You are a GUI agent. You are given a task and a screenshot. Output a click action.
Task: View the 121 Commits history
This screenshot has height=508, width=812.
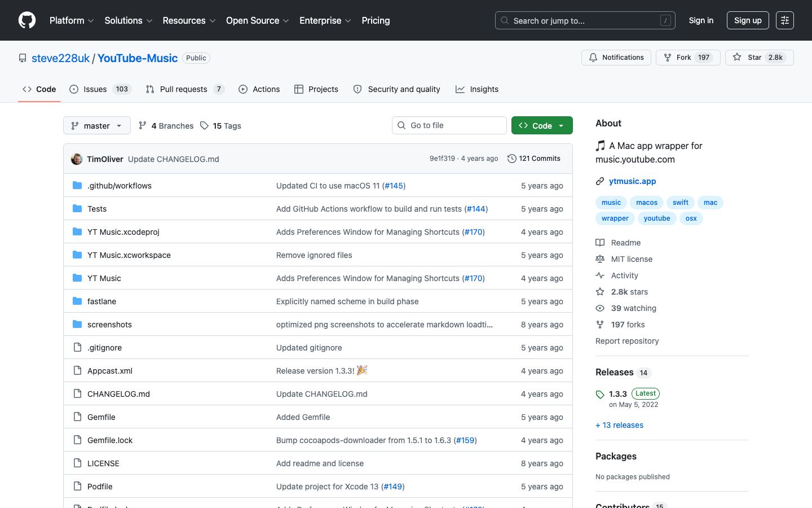click(534, 159)
